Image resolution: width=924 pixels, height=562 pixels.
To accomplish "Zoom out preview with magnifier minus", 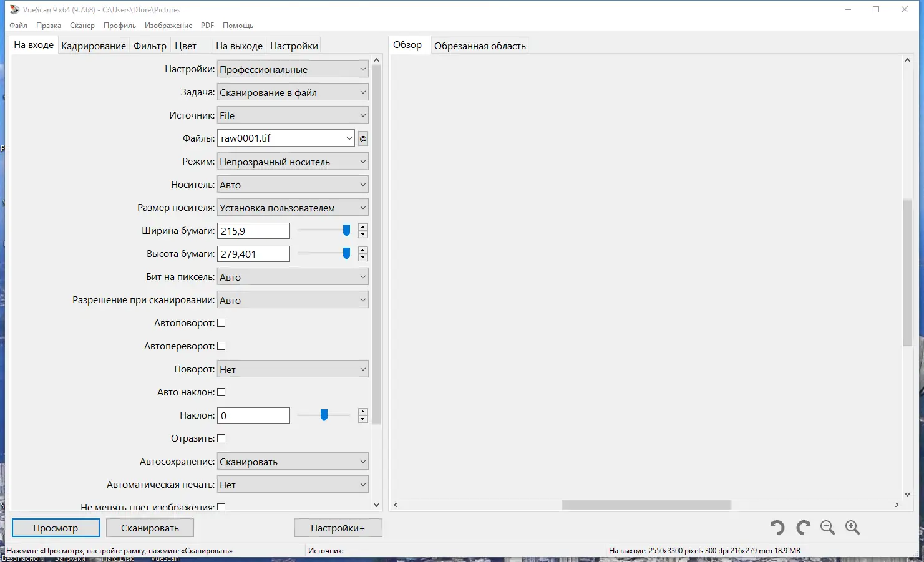I will click(828, 528).
